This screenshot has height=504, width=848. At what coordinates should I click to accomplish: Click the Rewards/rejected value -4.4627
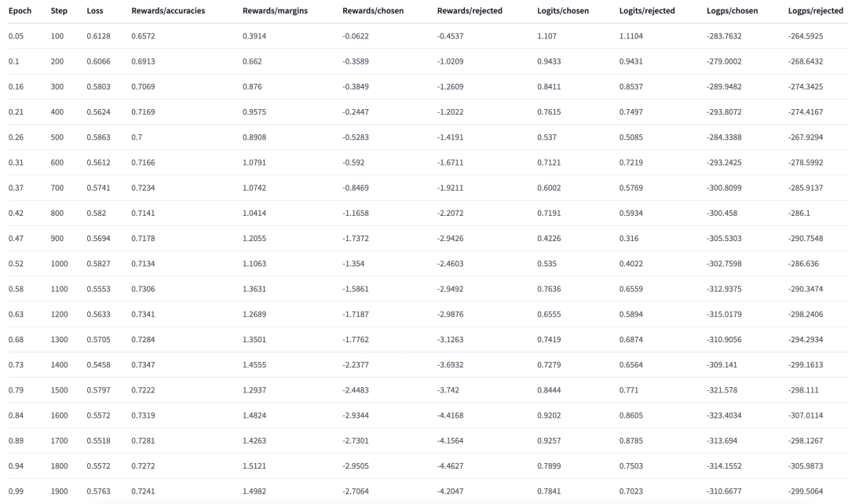coord(452,466)
